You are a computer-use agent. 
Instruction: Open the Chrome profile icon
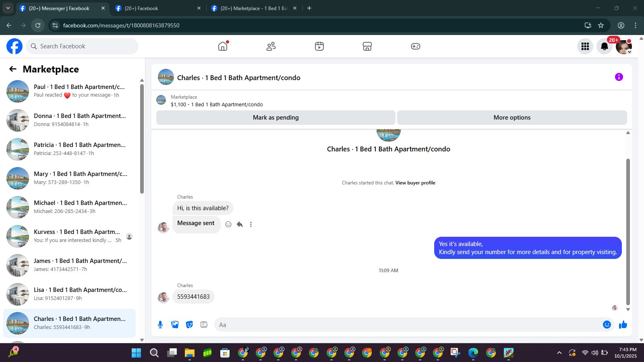pos(621,25)
